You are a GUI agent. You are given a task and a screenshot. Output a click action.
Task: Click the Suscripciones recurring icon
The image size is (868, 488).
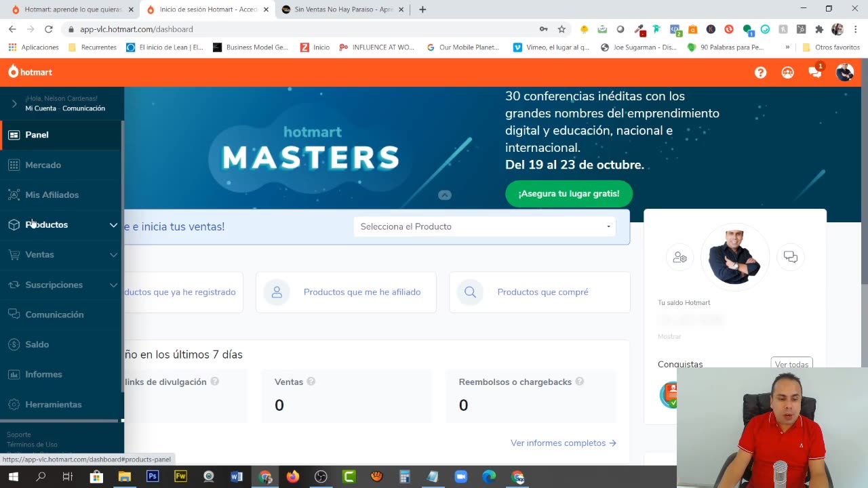tap(14, 285)
